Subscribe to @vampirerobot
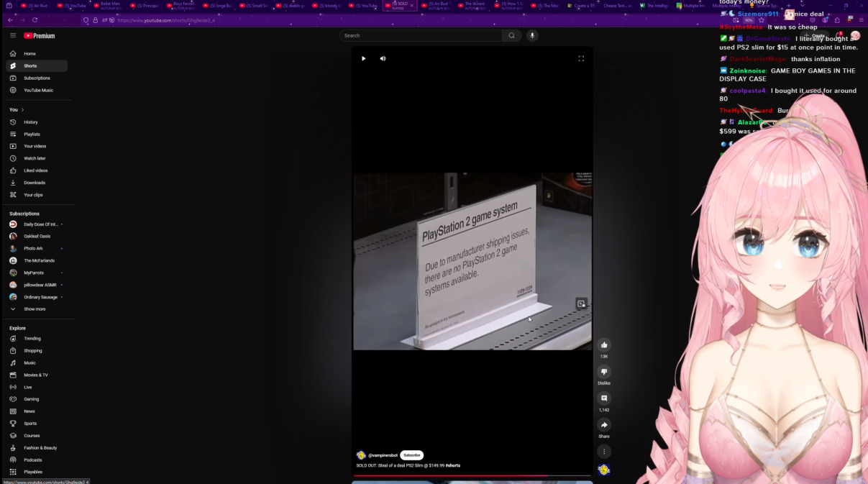Screen dimensions: 868x484 click(412, 455)
